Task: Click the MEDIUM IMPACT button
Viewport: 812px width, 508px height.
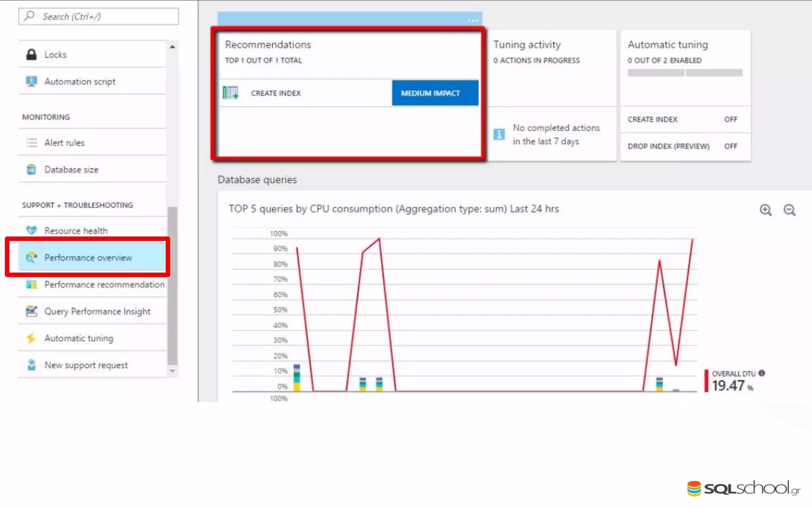Action: tap(435, 93)
